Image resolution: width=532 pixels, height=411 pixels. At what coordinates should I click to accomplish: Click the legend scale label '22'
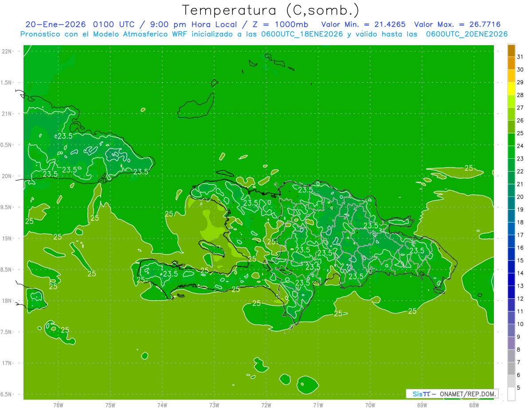tap(520, 171)
